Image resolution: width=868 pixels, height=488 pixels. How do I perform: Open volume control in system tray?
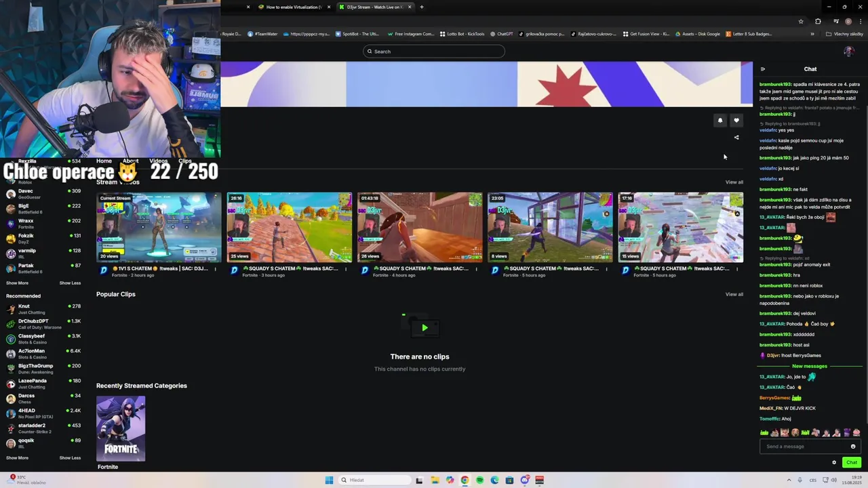tap(833, 480)
